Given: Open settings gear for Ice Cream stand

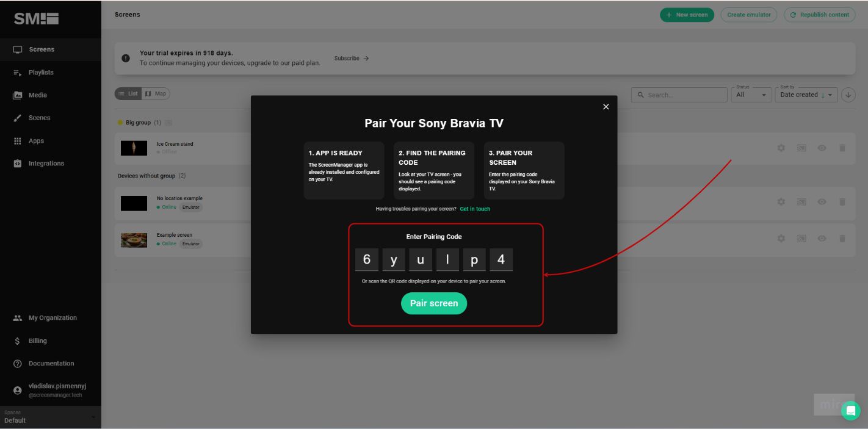Looking at the screenshot, I should (x=781, y=148).
